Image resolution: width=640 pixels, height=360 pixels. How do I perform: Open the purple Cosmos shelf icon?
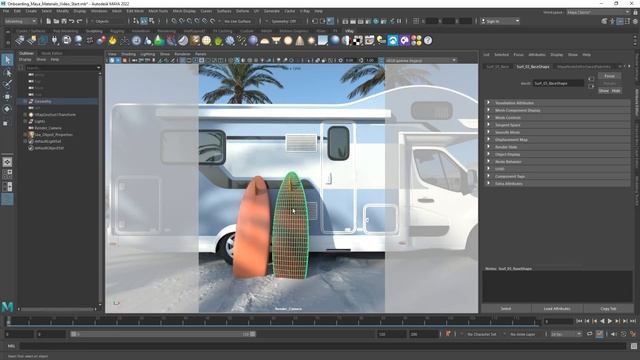(404, 40)
